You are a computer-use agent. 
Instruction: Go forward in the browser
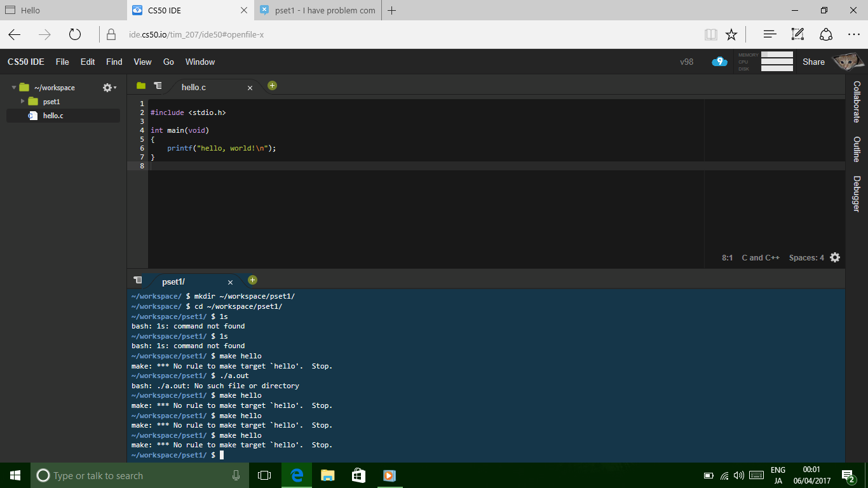[x=44, y=34]
